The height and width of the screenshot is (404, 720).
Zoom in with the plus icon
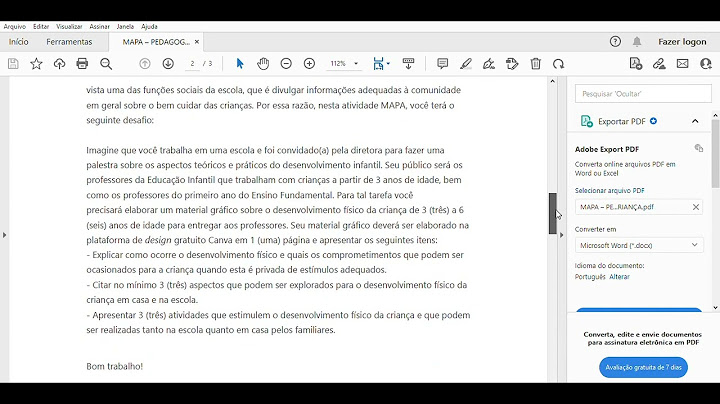pos(309,64)
